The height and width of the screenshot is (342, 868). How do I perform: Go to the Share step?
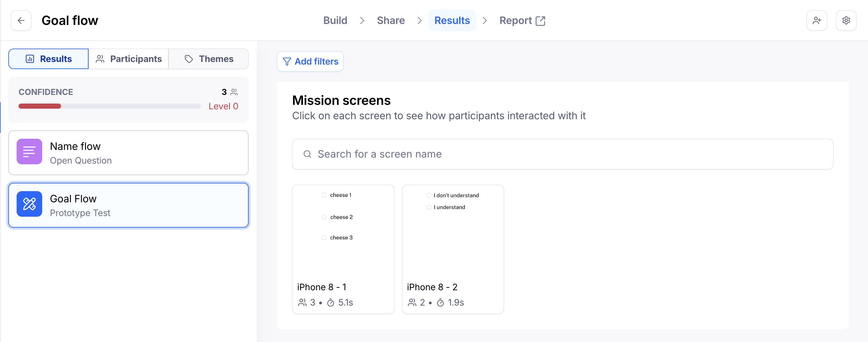point(391,20)
